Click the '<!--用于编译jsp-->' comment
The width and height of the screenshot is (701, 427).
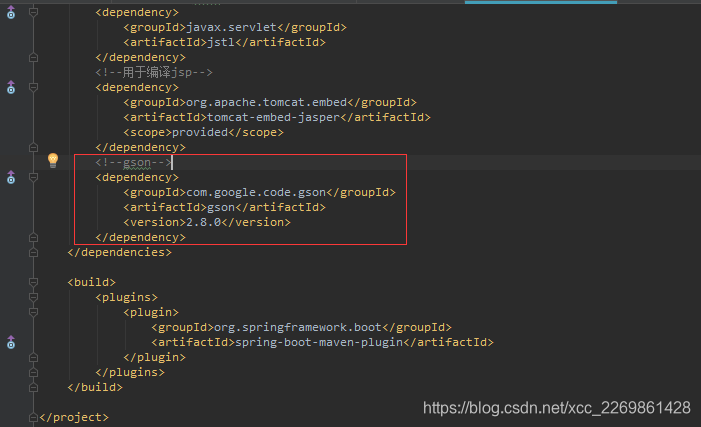pos(154,72)
